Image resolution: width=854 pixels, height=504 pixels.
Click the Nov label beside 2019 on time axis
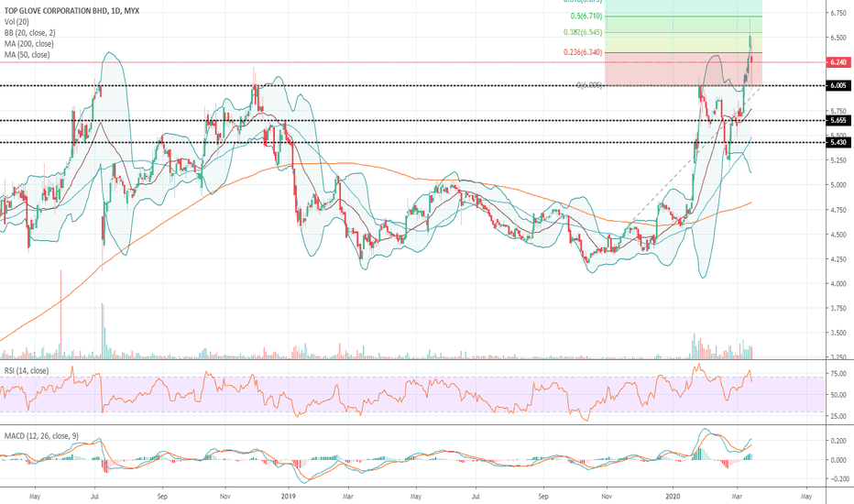pyautogui.click(x=225, y=497)
